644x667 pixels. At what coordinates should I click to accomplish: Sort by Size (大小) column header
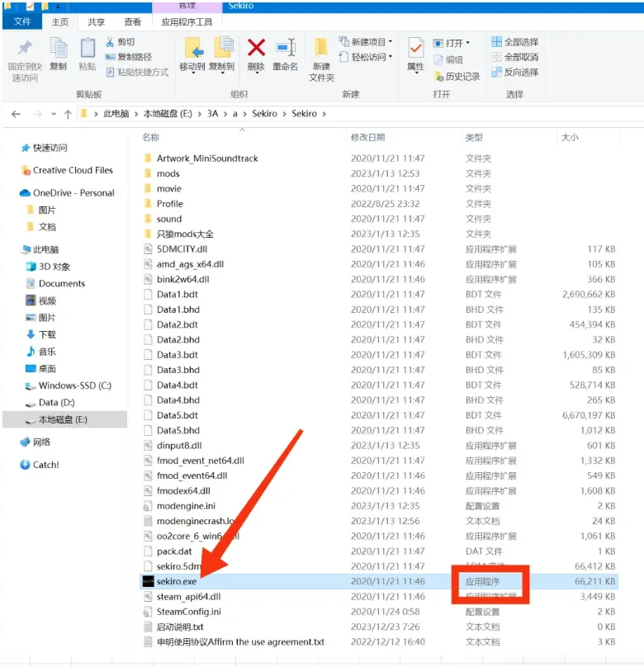point(570,137)
